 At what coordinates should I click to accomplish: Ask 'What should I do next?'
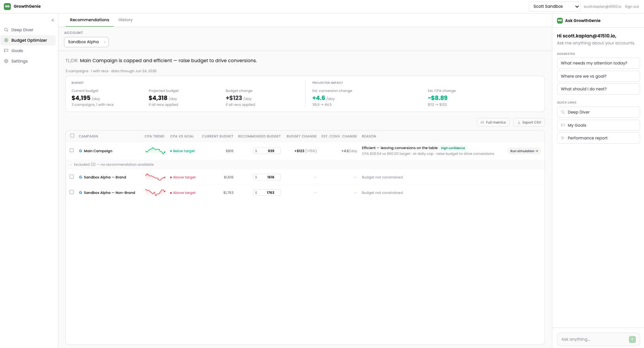pyautogui.click(x=598, y=89)
